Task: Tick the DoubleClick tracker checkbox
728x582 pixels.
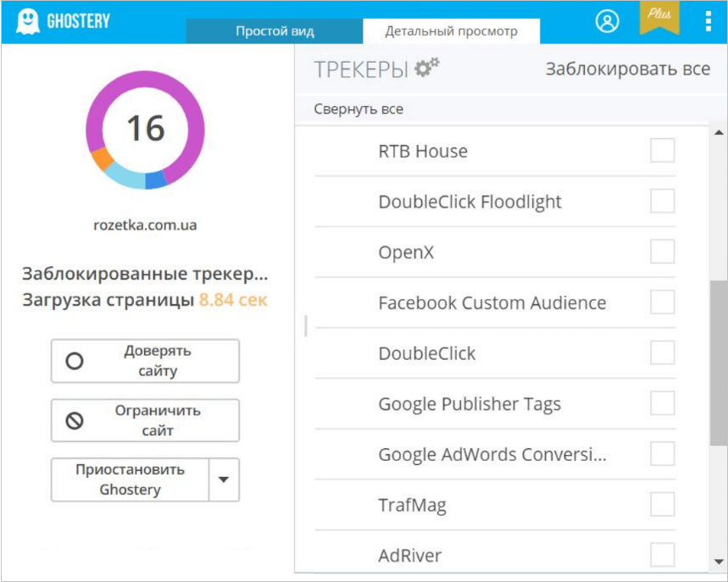Action: coord(662,352)
